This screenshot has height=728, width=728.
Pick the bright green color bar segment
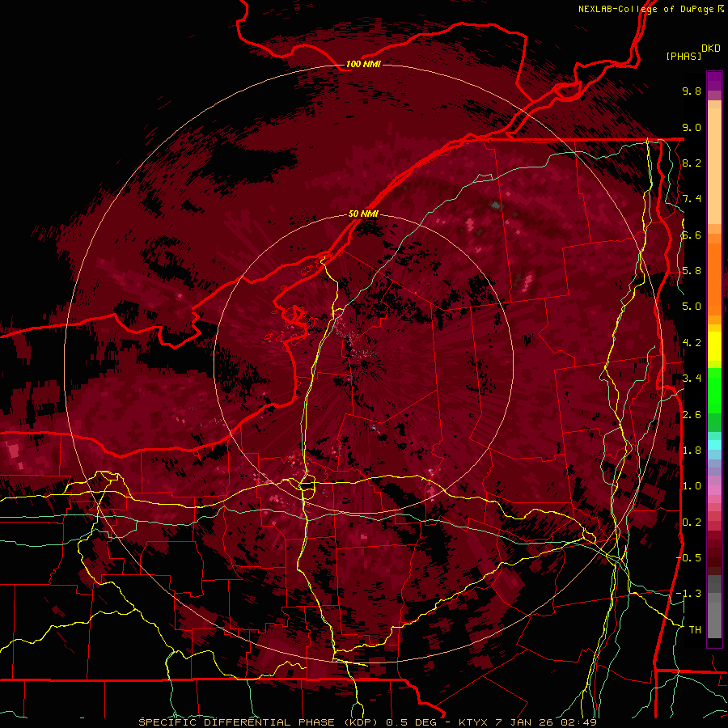coord(714,390)
